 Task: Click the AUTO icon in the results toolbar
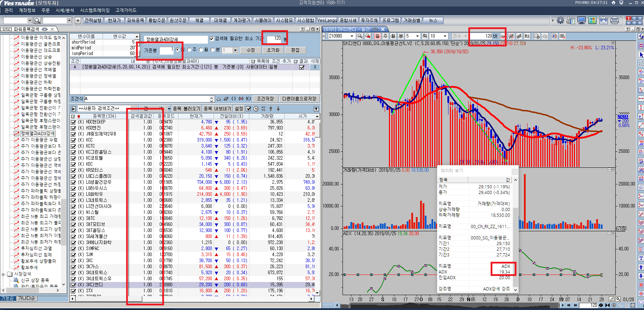tap(263, 109)
